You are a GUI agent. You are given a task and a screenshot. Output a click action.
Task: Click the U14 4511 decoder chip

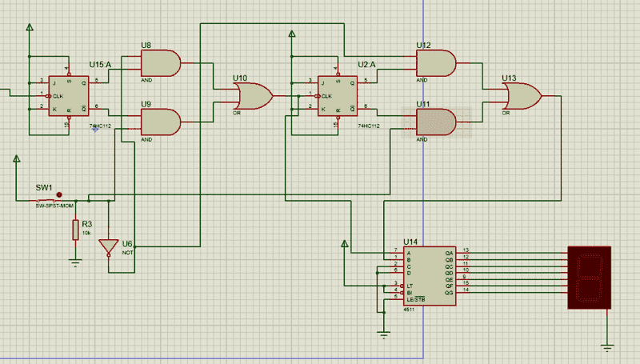[x=425, y=276]
